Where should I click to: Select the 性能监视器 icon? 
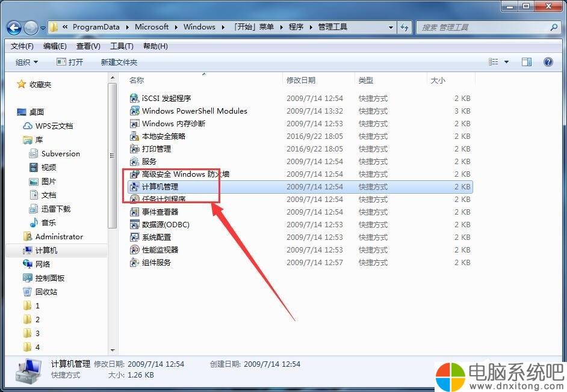tap(134, 250)
